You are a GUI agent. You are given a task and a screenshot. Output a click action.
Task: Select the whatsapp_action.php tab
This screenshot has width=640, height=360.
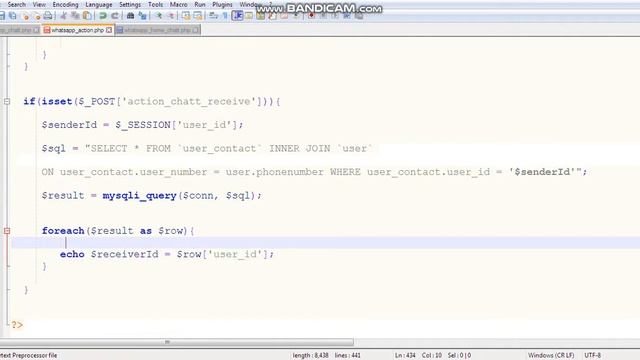(78, 30)
